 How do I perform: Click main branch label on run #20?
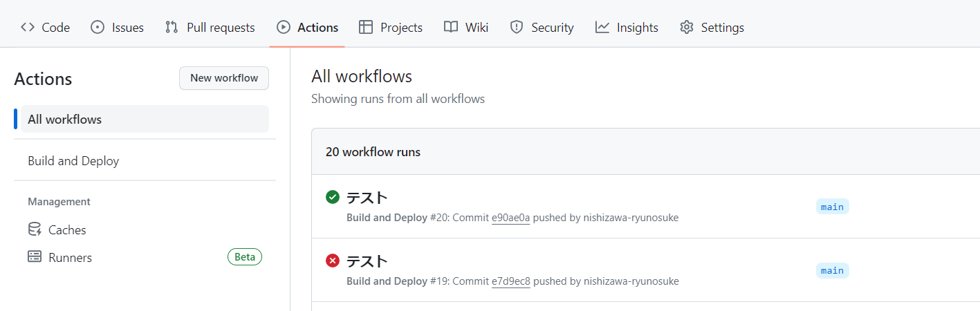click(832, 207)
